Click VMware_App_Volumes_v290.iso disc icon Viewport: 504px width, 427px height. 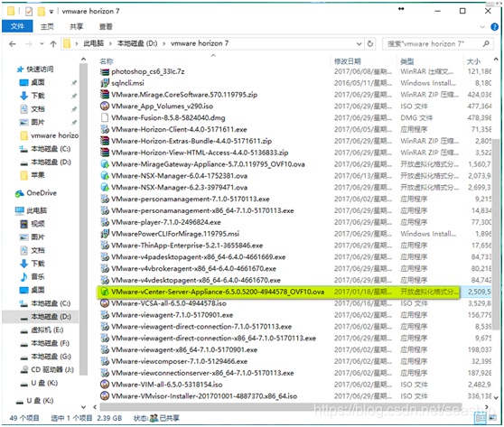pyautogui.click(x=105, y=106)
